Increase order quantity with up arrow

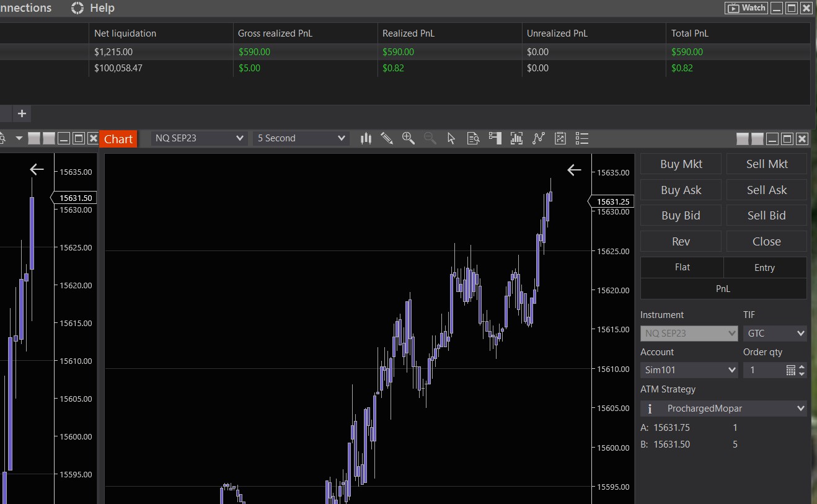click(x=802, y=367)
